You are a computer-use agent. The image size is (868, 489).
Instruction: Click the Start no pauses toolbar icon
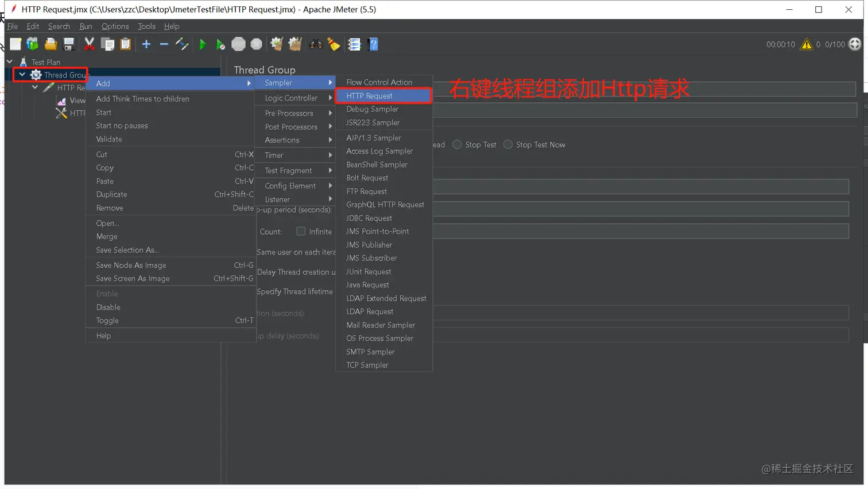coord(220,44)
